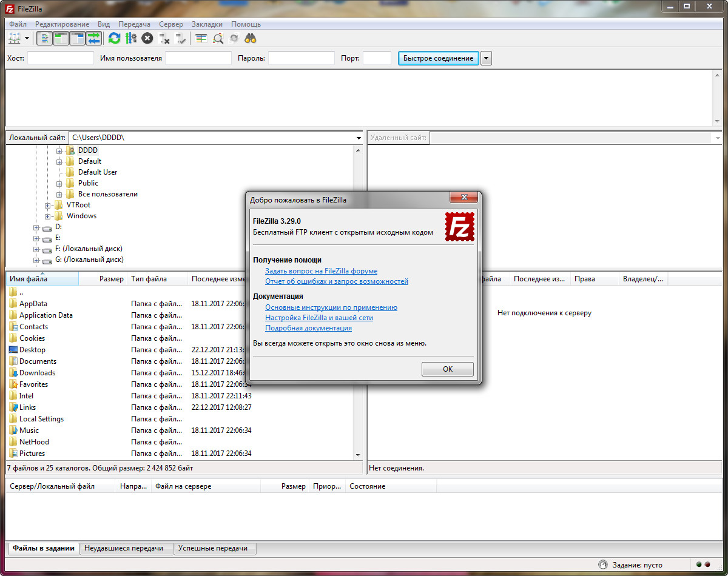Open the Редактирование menu

(x=62, y=24)
